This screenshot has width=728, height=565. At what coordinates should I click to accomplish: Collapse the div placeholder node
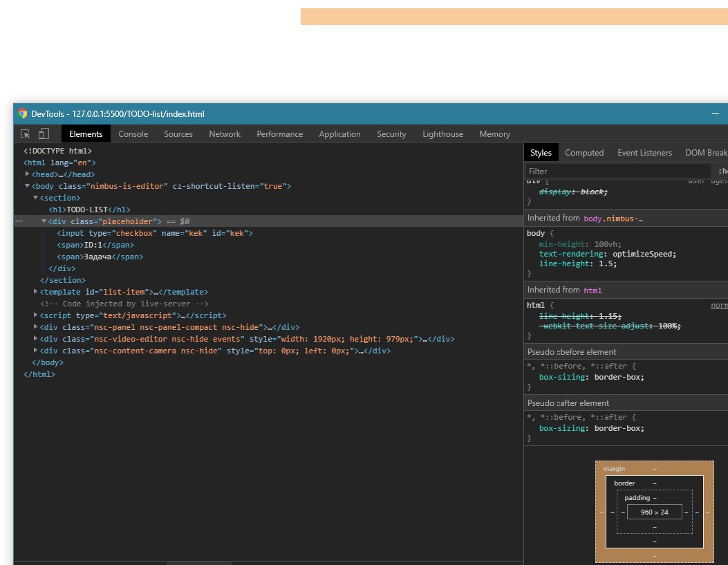click(x=44, y=221)
